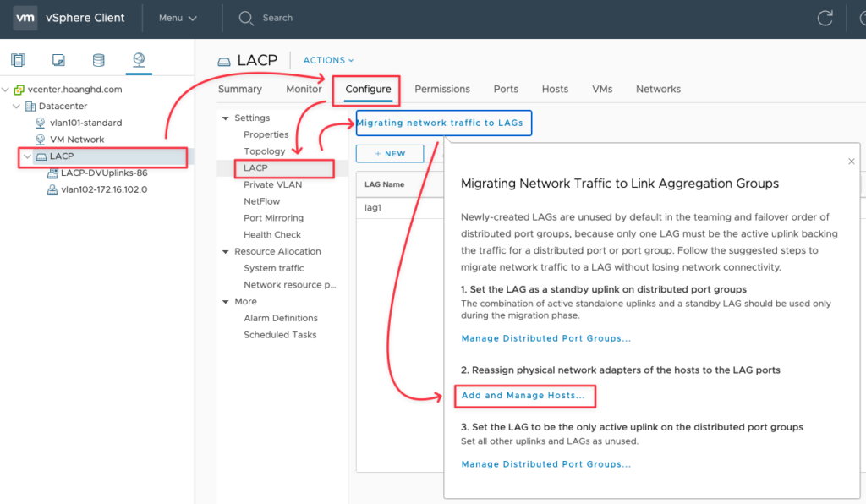Open NetFlow settings
The image size is (866, 504).
click(x=262, y=201)
